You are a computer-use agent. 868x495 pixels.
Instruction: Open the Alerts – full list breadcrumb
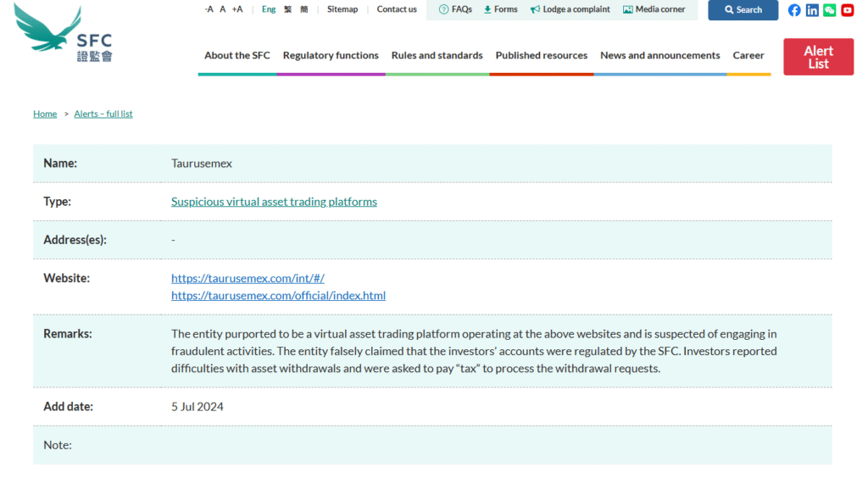click(103, 114)
